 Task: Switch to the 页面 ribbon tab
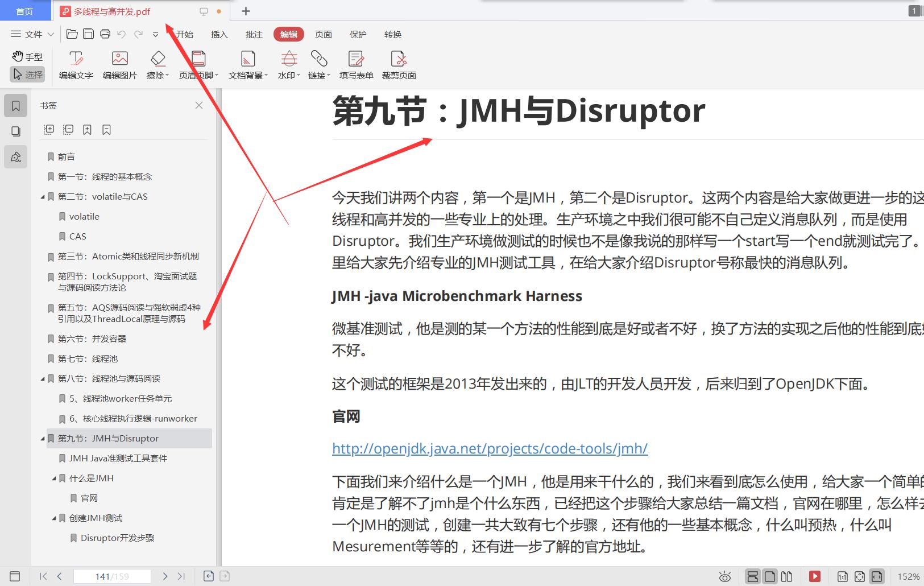[x=323, y=34]
